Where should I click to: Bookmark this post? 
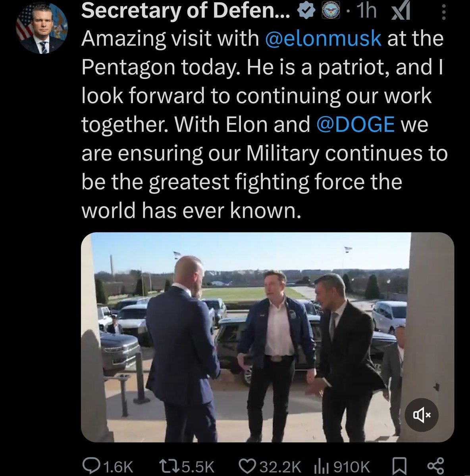coord(398,465)
